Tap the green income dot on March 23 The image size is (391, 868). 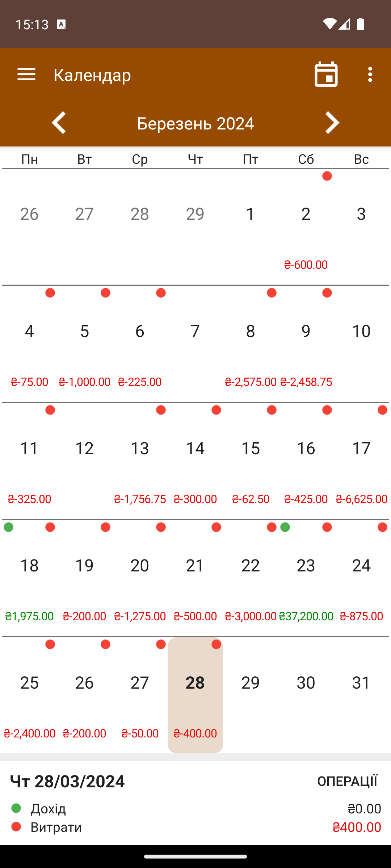point(285,527)
